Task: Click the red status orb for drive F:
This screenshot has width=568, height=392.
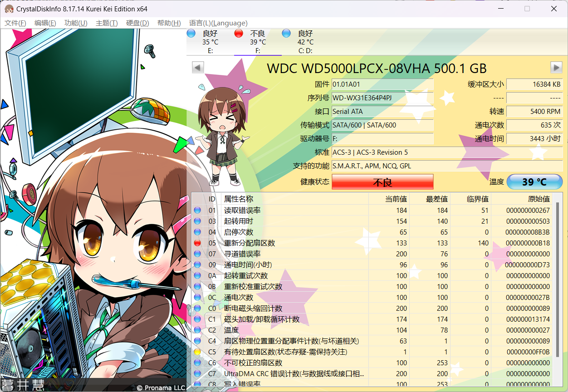Action: click(x=239, y=33)
